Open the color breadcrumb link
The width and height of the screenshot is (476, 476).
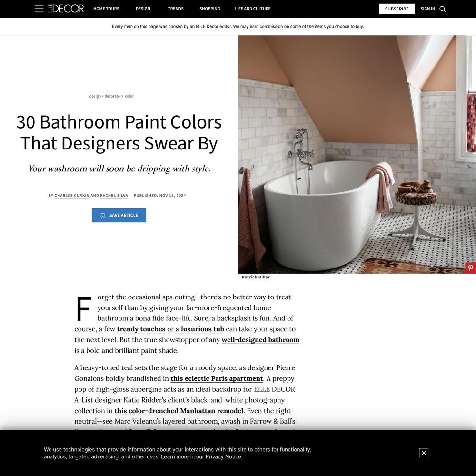click(x=129, y=96)
